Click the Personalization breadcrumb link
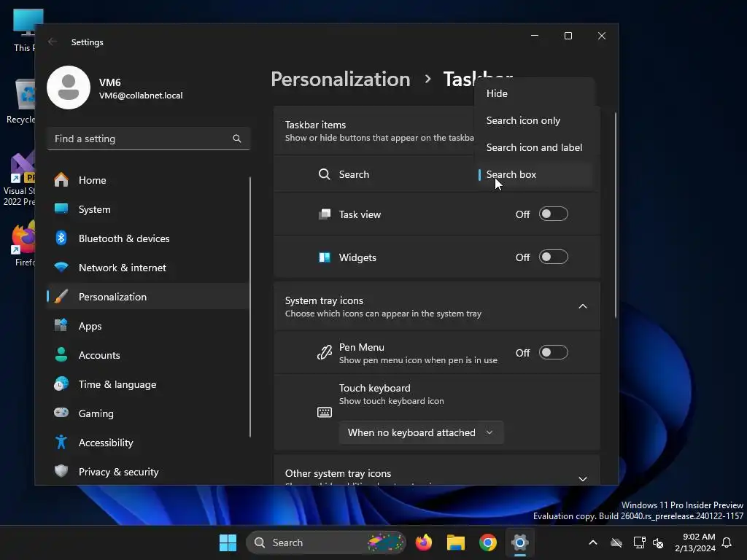This screenshot has height=560, width=747. [341, 79]
